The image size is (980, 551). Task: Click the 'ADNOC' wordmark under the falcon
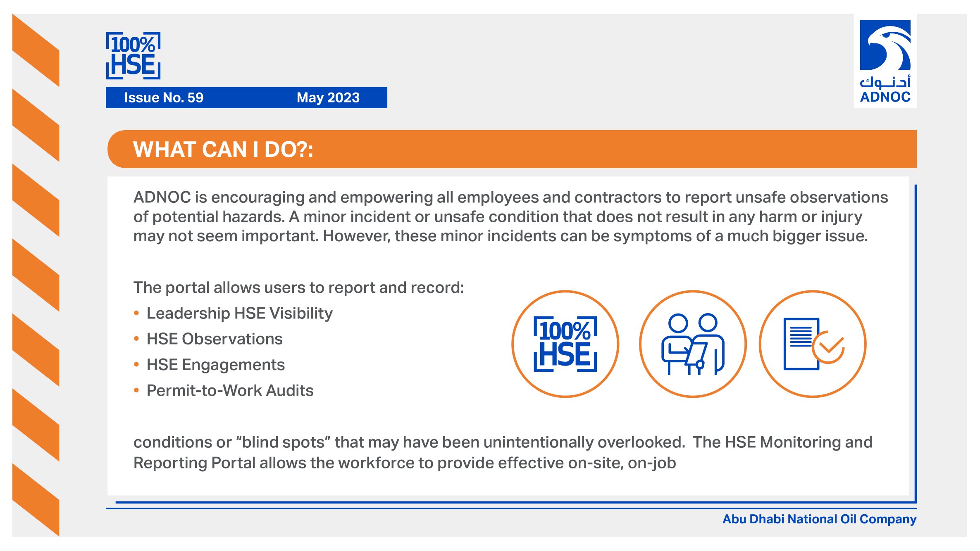tap(885, 97)
